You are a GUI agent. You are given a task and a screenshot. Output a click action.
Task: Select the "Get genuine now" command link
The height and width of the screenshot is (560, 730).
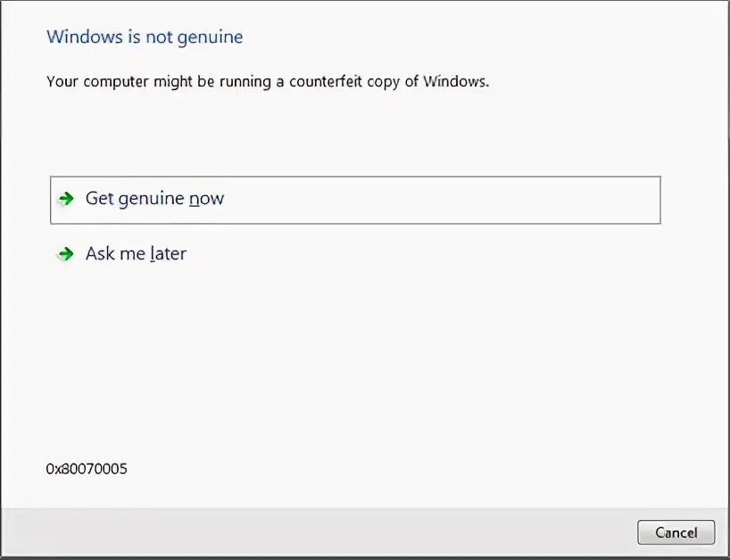(x=355, y=200)
